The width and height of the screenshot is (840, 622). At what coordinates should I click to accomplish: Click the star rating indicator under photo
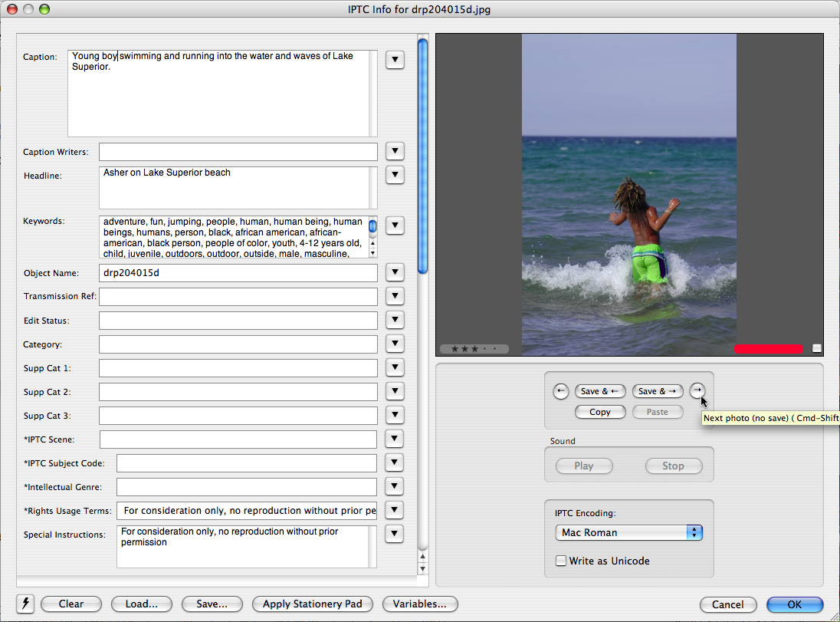[x=474, y=349]
